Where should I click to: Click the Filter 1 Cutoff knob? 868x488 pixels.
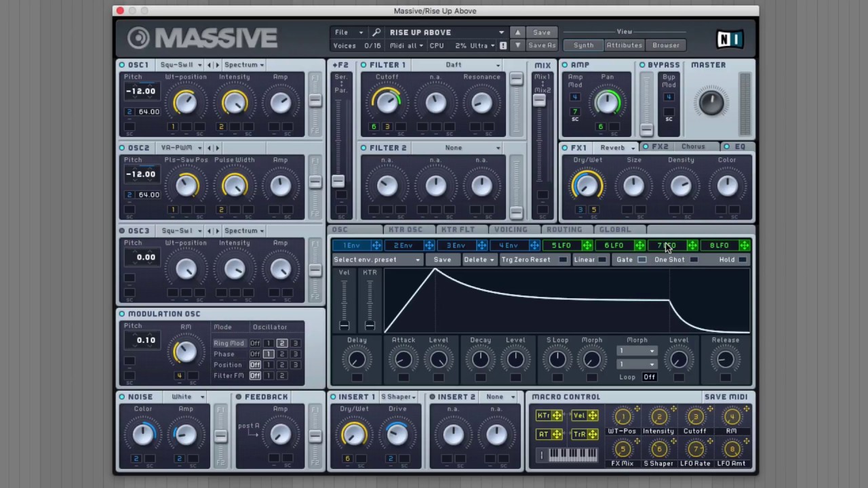pyautogui.click(x=387, y=103)
